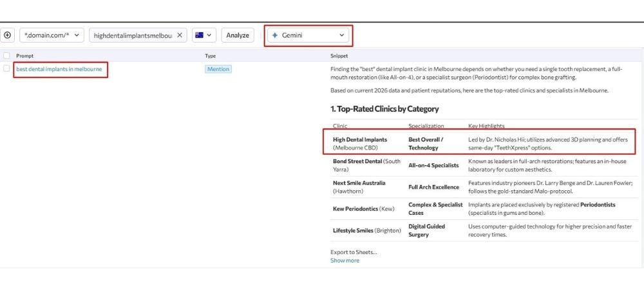Image resolution: width=644 pixels, height=298 pixels.
Task: Select the Bond Street Dental clinic cell
Action: [x=367, y=165]
